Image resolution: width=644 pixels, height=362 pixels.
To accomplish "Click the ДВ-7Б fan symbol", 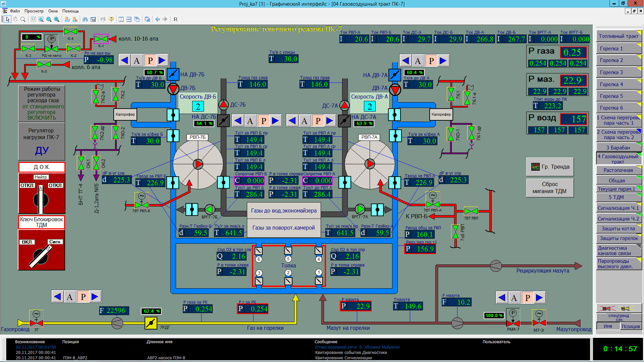I will 173,89.
